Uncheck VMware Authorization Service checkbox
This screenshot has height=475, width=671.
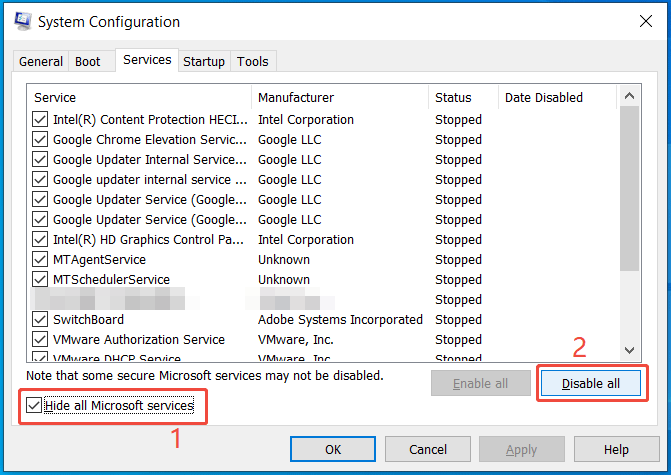click(40, 340)
